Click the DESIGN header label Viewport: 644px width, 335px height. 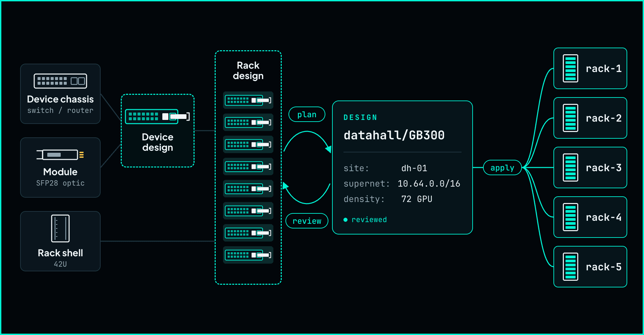[x=360, y=117]
